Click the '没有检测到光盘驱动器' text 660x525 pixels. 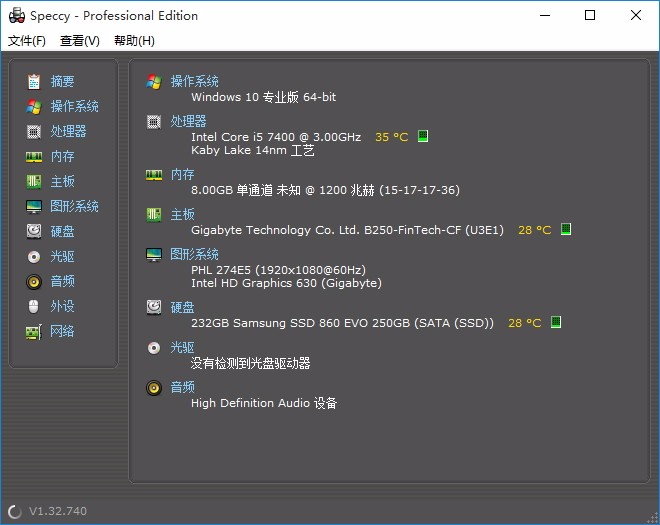pos(250,363)
